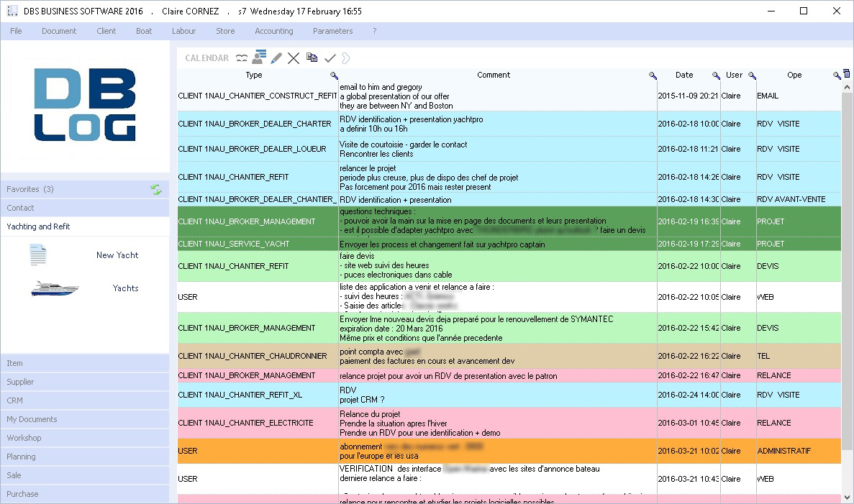
Task: Click the copy entry icon in toolbar
Action: click(312, 58)
